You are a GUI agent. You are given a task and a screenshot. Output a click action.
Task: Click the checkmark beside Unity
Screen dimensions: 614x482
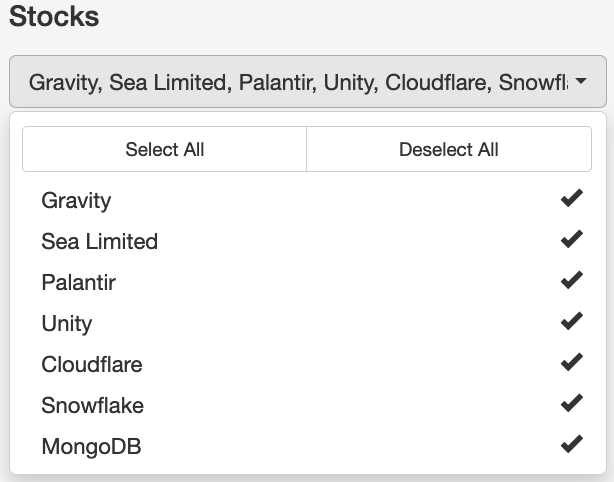point(571,323)
